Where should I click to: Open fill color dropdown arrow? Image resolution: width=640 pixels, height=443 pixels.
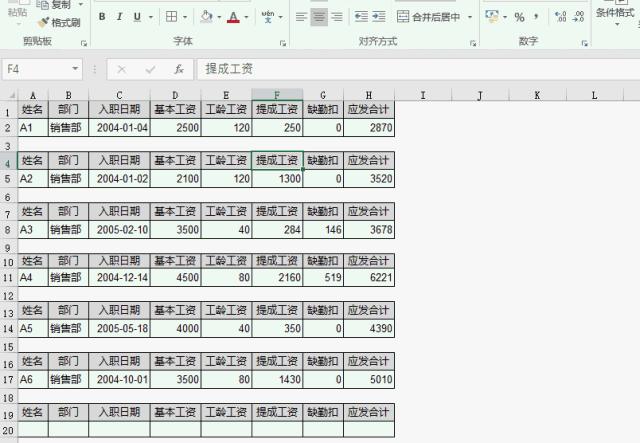(x=219, y=17)
